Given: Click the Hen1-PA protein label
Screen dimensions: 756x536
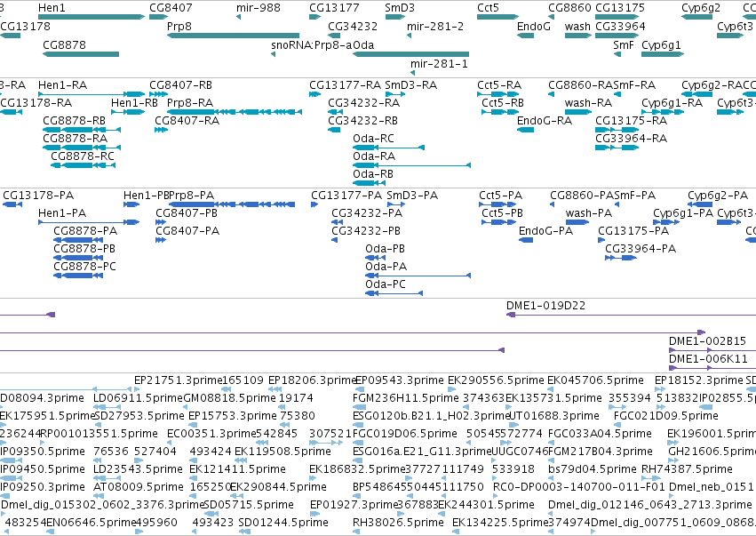Looking at the screenshot, I should 61,213.
